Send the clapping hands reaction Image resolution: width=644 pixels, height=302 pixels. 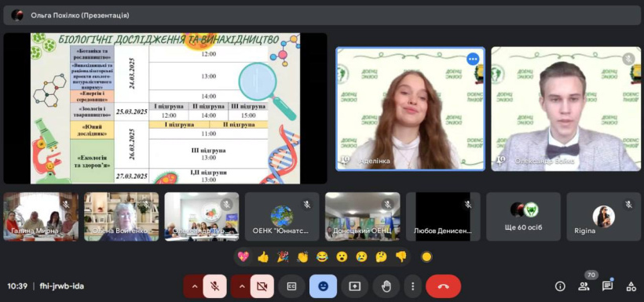coord(302,257)
